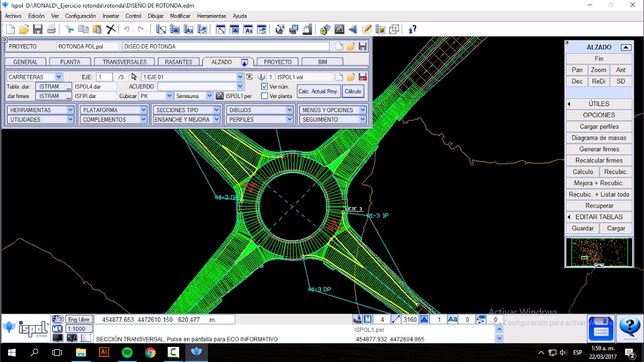Delete with the black X toolbar icon
The height and width of the screenshot is (362, 644).
pyautogui.click(x=111, y=30)
